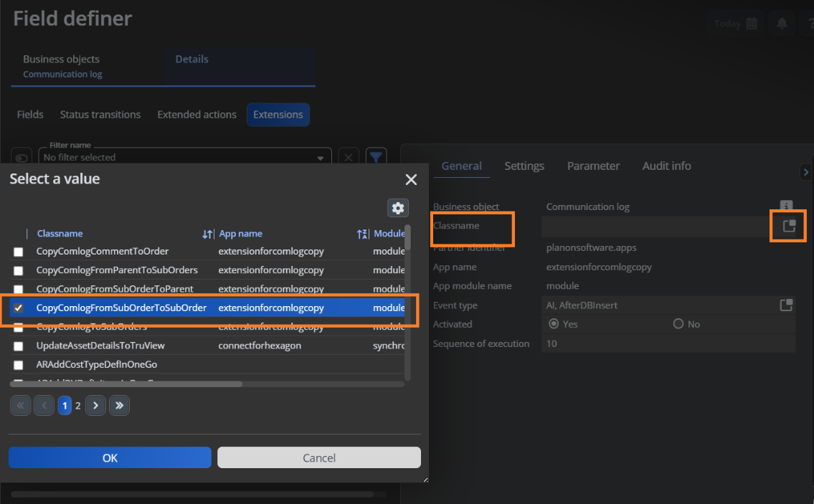
Task: Toggle the filter switch left of Filter name
Action: coord(22,157)
